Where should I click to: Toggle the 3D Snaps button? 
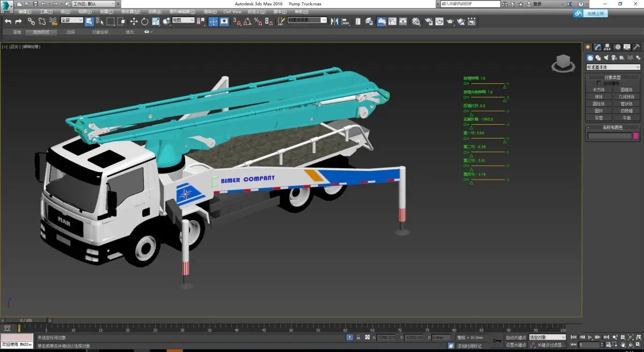pos(236,21)
